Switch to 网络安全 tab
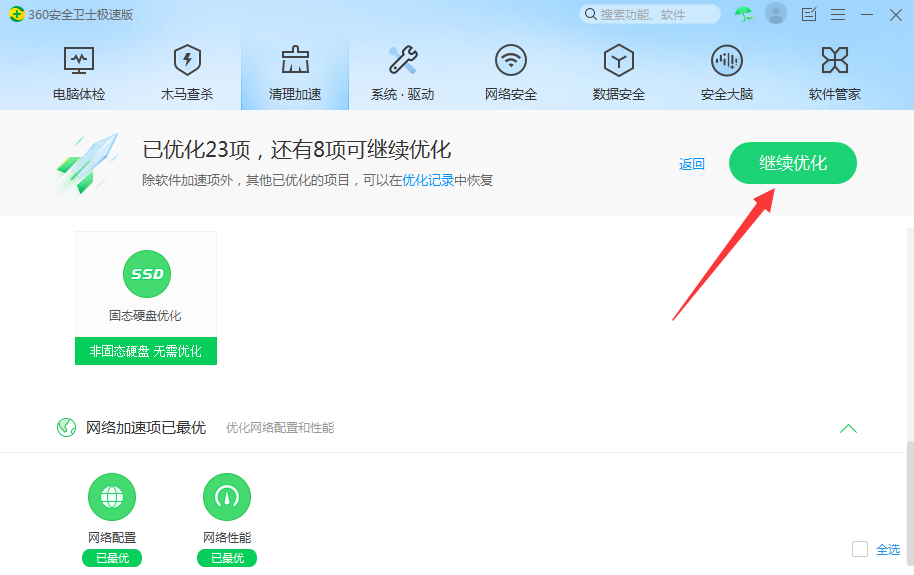 point(511,73)
